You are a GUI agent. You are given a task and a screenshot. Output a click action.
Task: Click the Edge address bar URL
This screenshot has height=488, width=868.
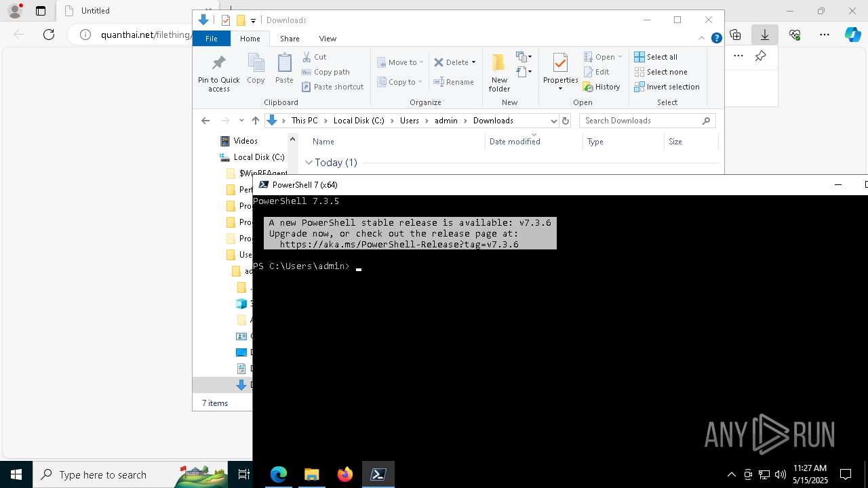pos(146,35)
